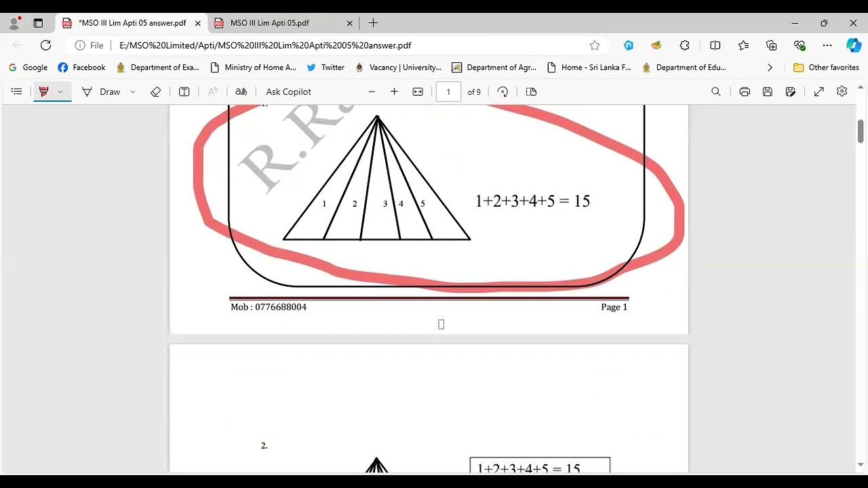Image resolution: width=868 pixels, height=488 pixels.
Task: Close the MSO III Lim Apti 05.pdf tab
Action: pos(349,23)
